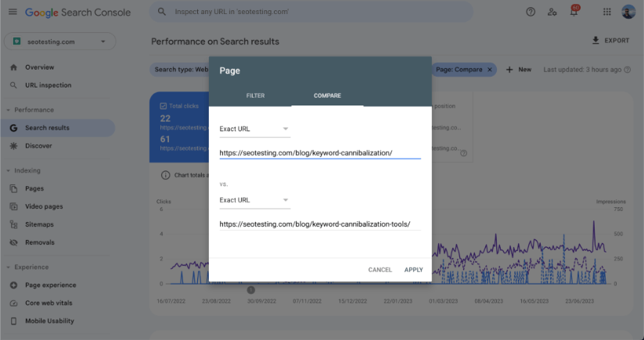The height and width of the screenshot is (340, 644).
Task: Click the Overview home icon
Action: [x=13, y=67]
